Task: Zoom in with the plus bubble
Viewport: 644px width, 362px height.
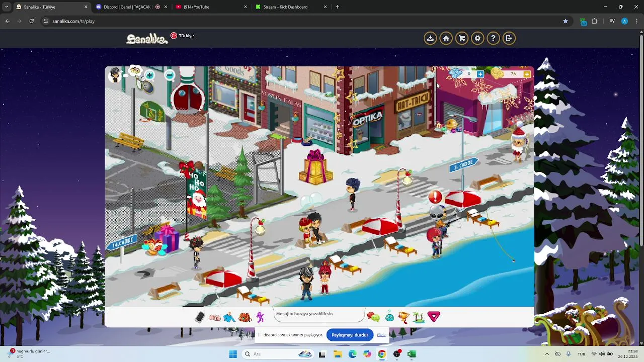Action: (x=149, y=75)
